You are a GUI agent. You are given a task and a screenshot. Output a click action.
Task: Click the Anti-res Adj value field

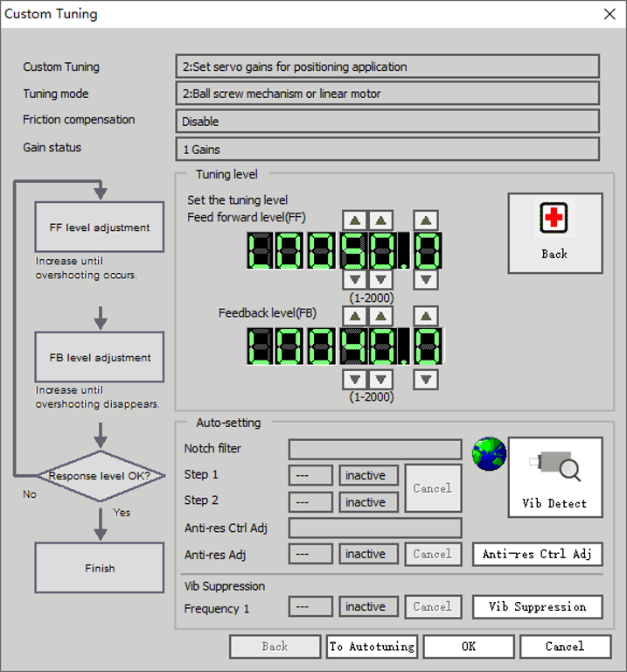(x=310, y=554)
